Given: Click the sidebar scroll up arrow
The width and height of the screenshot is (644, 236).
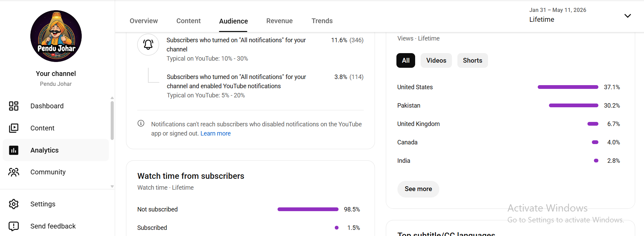Looking at the screenshot, I should click(112, 98).
